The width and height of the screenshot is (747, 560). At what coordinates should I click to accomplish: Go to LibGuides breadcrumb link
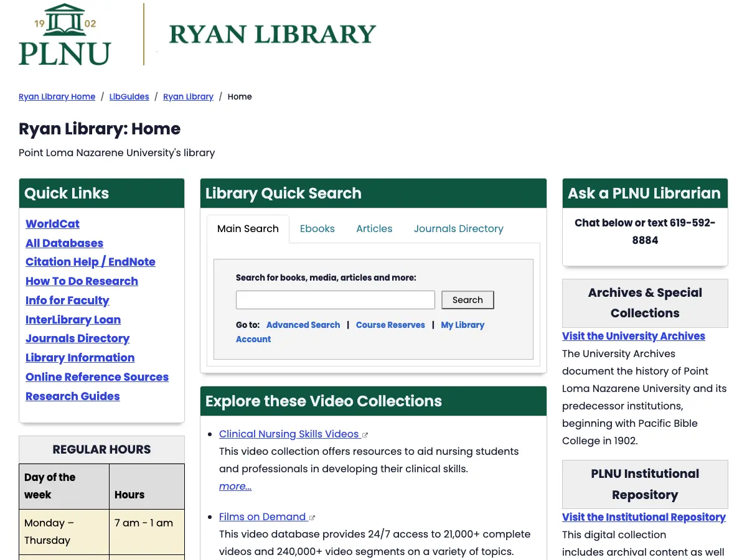129,96
